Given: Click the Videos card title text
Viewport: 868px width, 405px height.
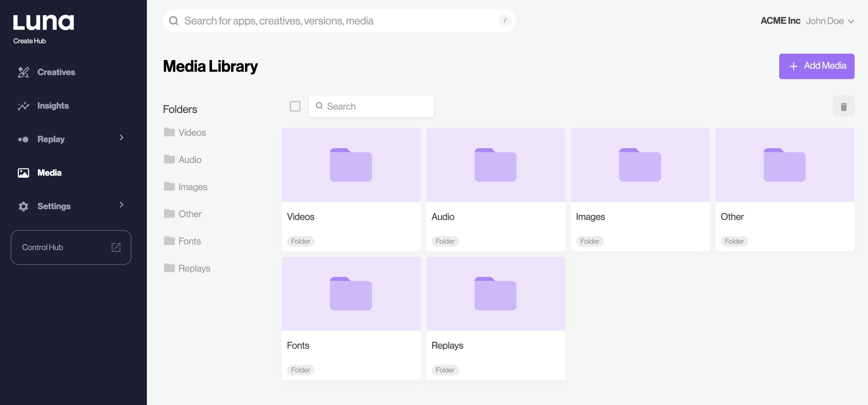Looking at the screenshot, I should (x=301, y=217).
